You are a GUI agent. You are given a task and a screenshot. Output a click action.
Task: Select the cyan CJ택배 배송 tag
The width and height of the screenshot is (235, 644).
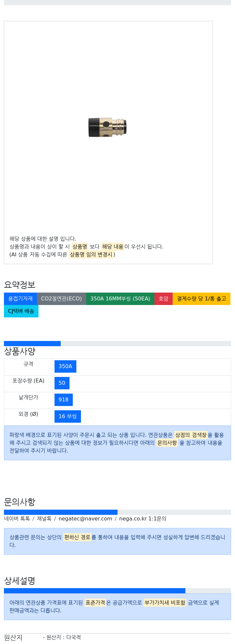(x=21, y=311)
